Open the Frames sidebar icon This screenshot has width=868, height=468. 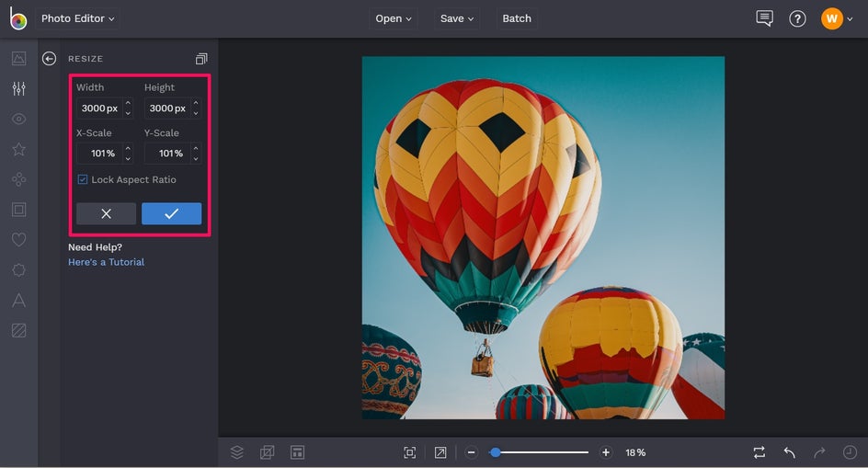(18, 210)
